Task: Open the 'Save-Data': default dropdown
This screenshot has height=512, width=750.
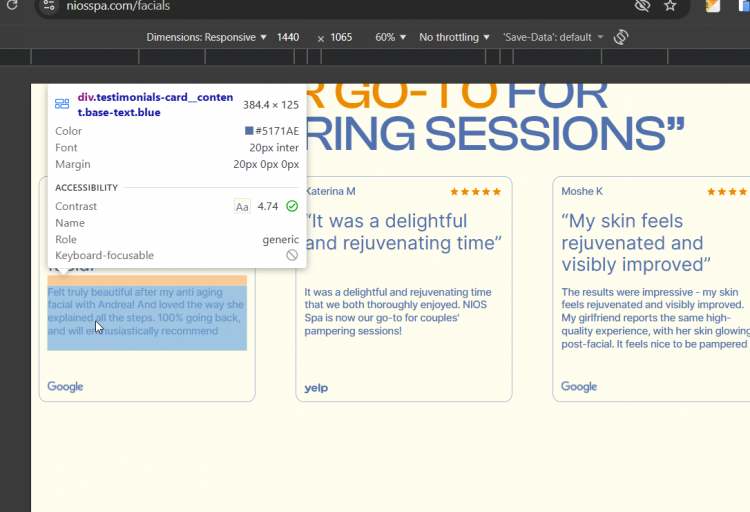Action: click(553, 37)
